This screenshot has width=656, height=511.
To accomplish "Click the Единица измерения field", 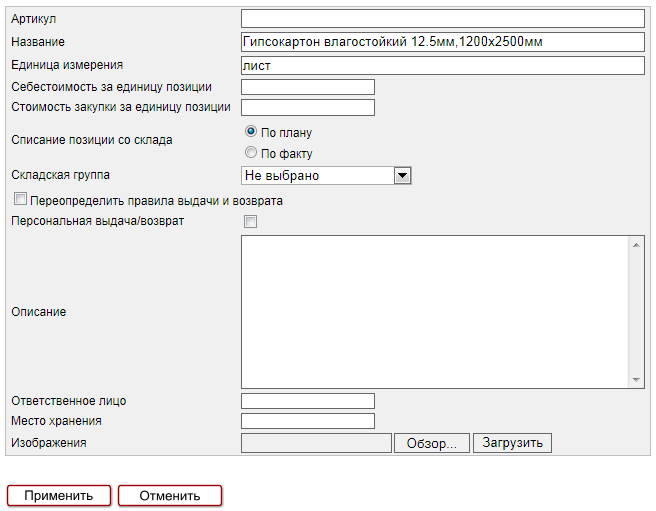I will tap(442, 65).
